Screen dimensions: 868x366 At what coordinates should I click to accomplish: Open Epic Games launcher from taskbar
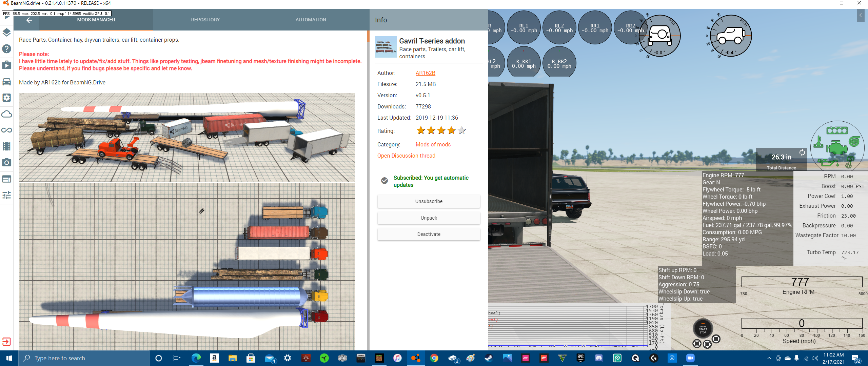coord(580,358)
